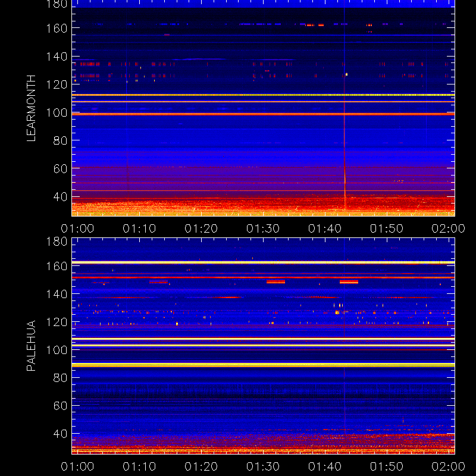Screen dimensions: 476x476
Task: Click the LEARMONTH axis title
Action: 31,108
